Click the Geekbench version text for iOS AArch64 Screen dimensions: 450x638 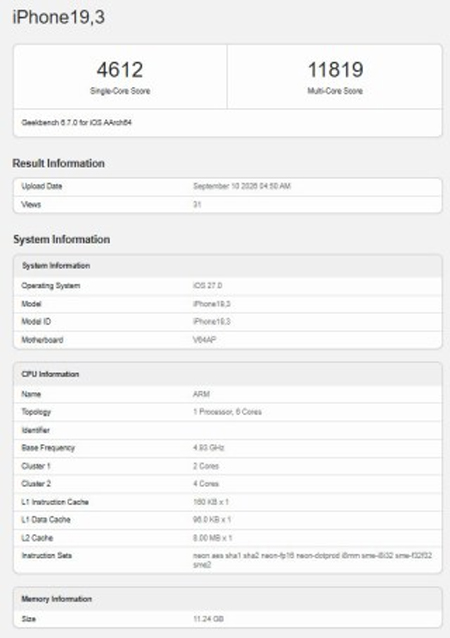pos(76,122)
